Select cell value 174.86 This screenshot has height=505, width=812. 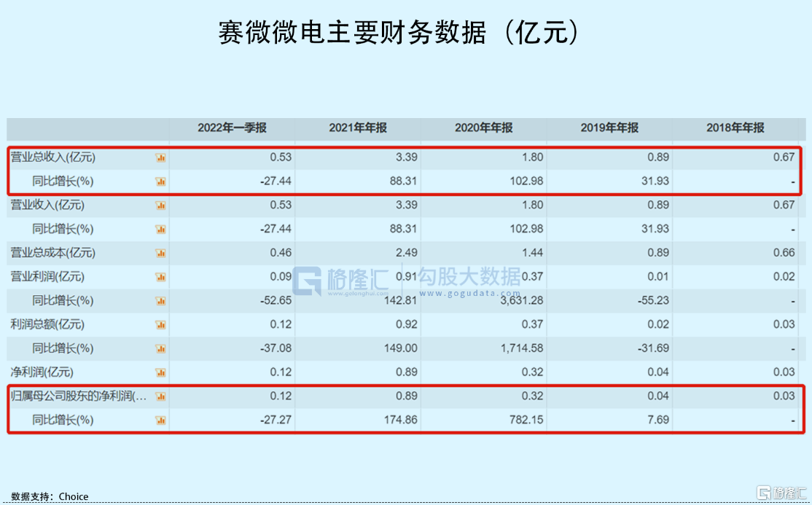[x=400, y=420]
